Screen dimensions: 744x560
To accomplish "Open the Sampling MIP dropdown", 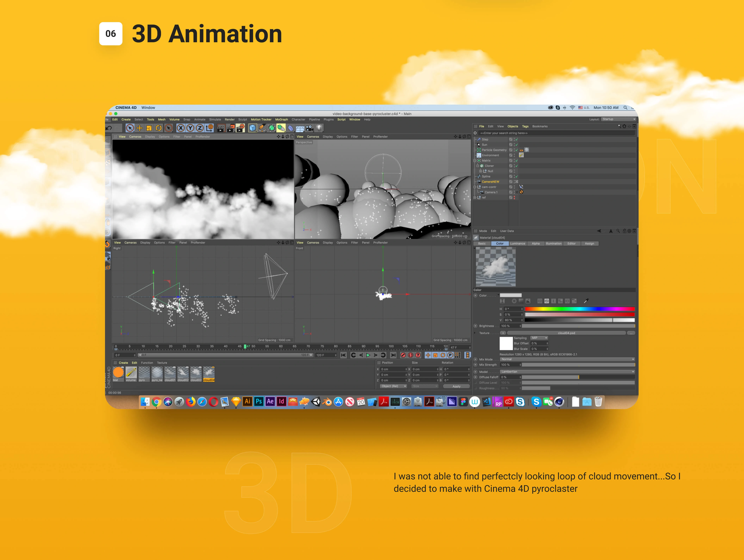I will (540, 338).
